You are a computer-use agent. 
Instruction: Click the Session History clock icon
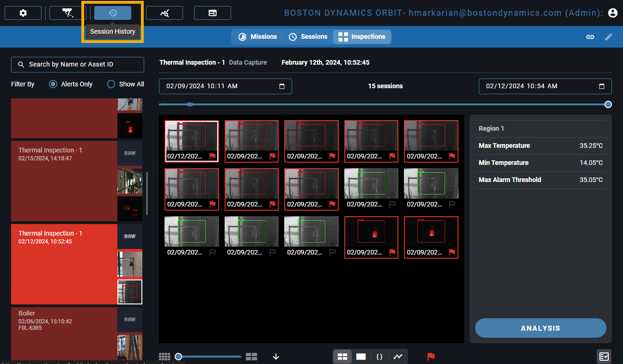(113, 13)
